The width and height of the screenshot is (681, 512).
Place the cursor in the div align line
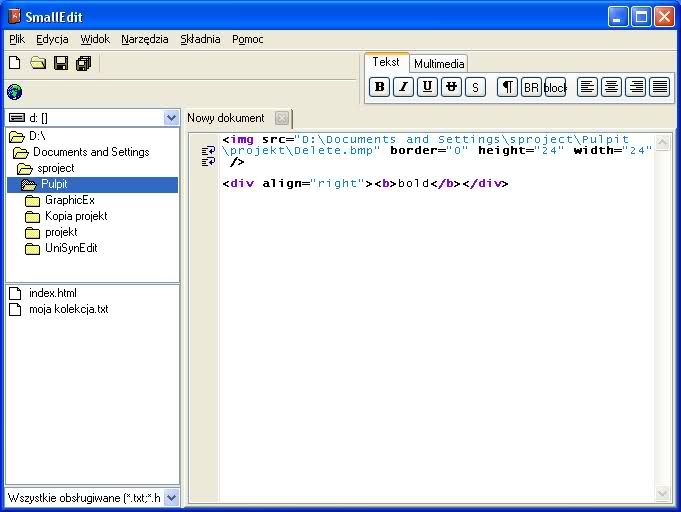365,183
